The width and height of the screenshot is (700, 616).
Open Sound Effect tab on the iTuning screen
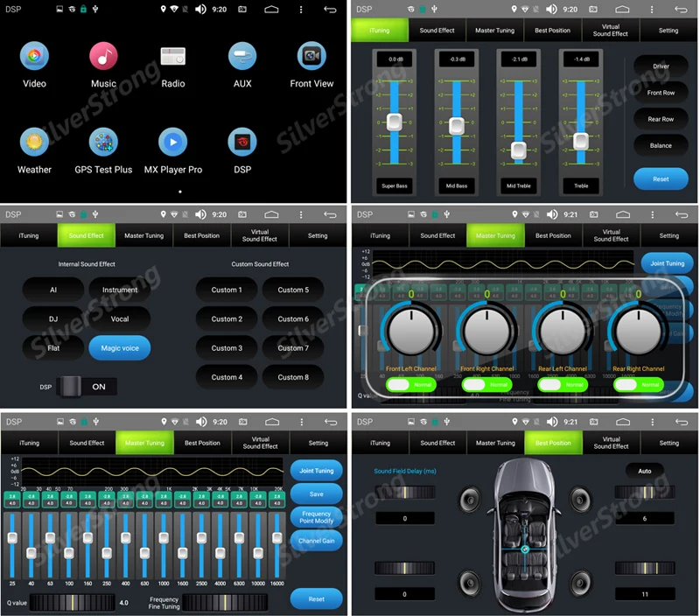pos(437,31)
